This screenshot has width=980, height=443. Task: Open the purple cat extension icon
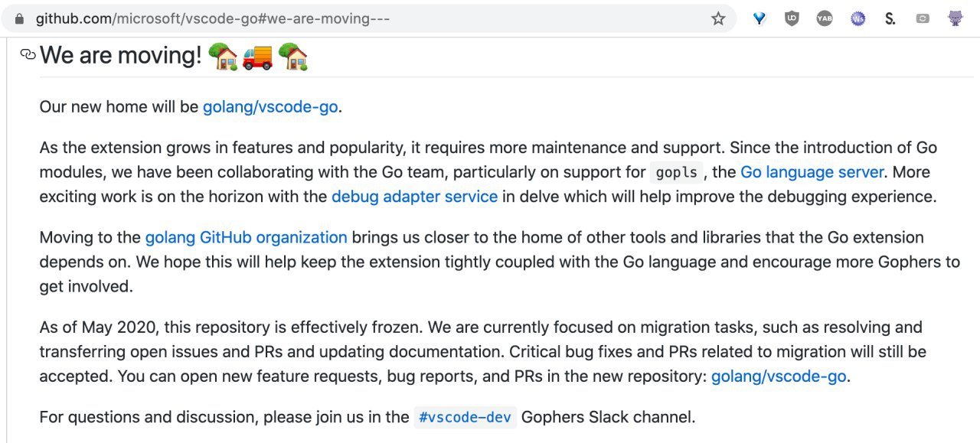[955, 18]
